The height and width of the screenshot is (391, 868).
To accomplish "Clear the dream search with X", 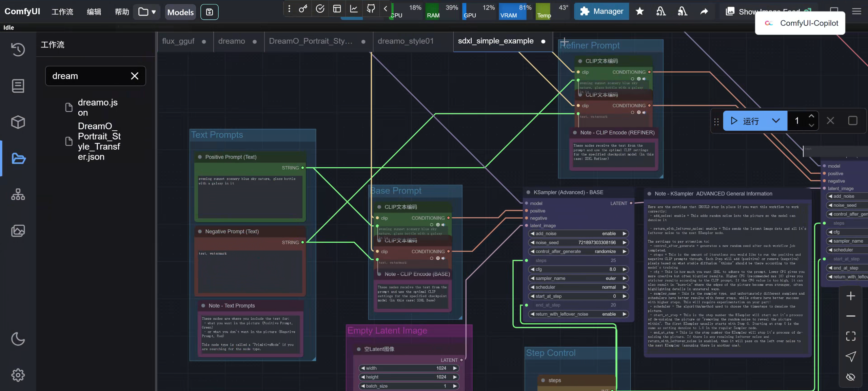I will click(x=135, y=76).
